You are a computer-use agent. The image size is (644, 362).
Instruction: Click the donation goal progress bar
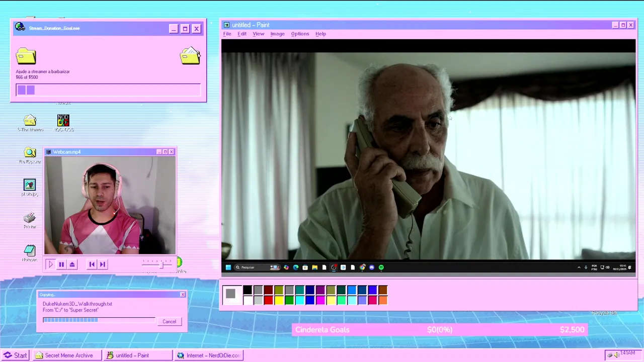click(108, 90)
